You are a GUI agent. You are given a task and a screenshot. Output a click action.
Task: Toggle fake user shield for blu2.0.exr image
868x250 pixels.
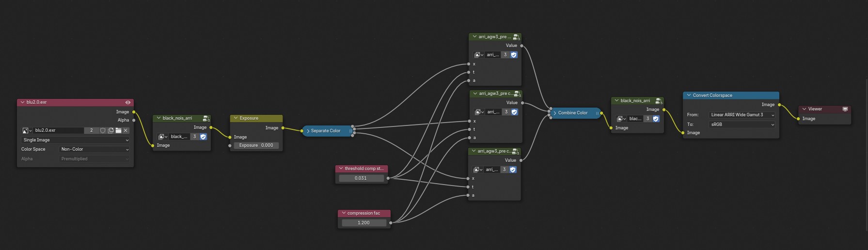(x=103, y=130)
